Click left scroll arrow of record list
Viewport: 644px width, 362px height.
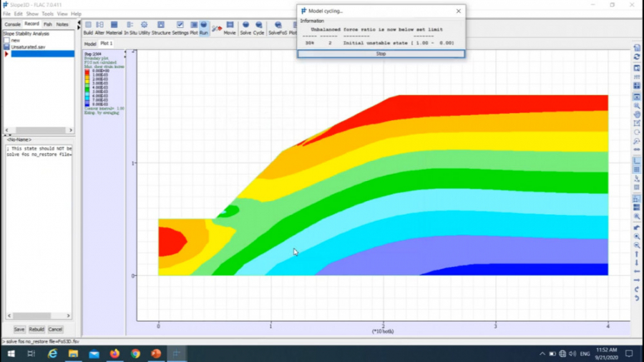click(6, 130)
